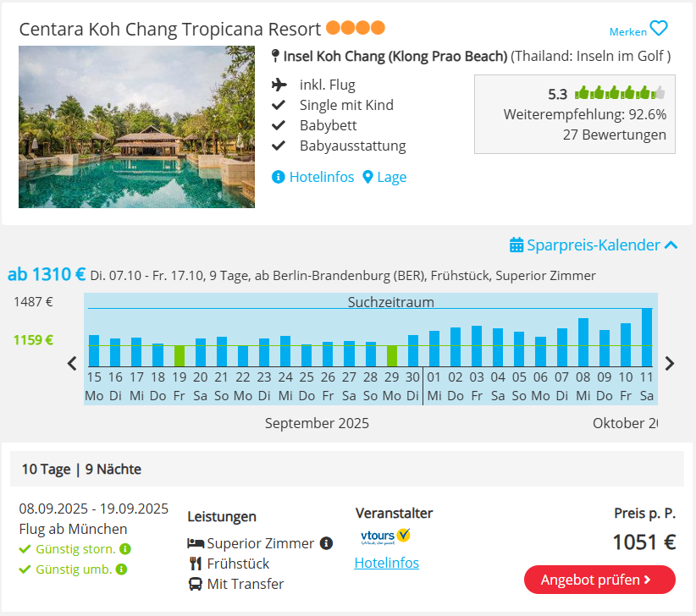
Task: Click the bar for 08 Mi October
Action: [x=583, y=343]
